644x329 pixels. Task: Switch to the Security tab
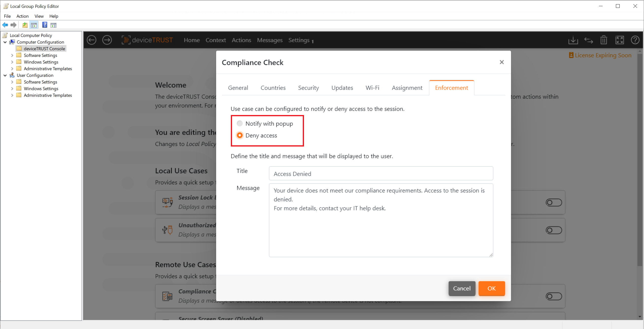click(x=308, y=88)
